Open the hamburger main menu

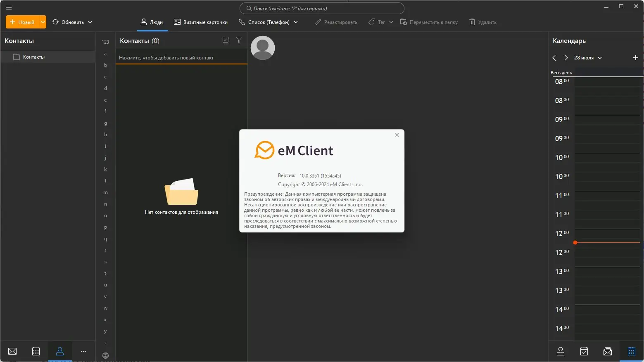point(8,7)
